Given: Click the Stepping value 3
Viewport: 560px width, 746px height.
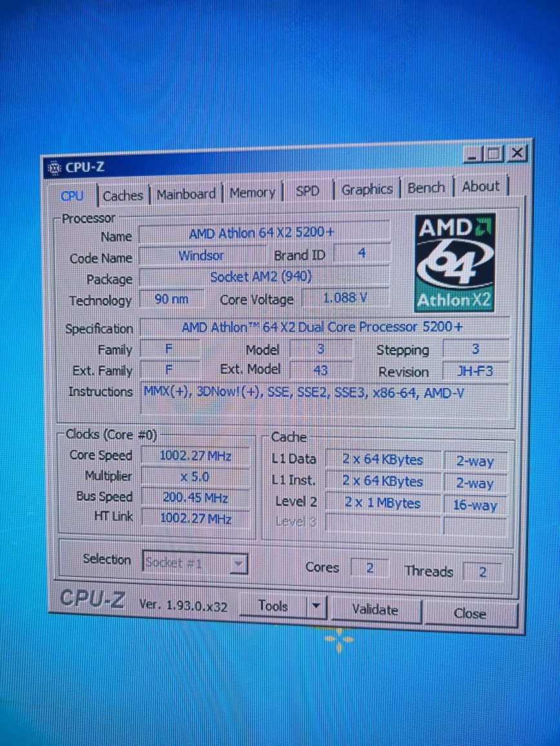Looking at the screenshot, I should pos(475,349).
